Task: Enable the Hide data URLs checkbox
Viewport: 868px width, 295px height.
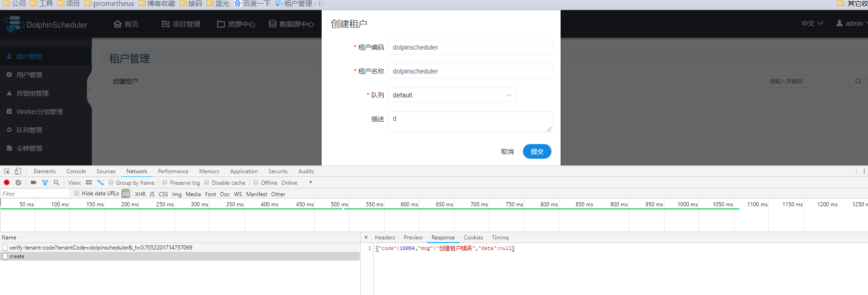Action: click(x=77, y=193)
